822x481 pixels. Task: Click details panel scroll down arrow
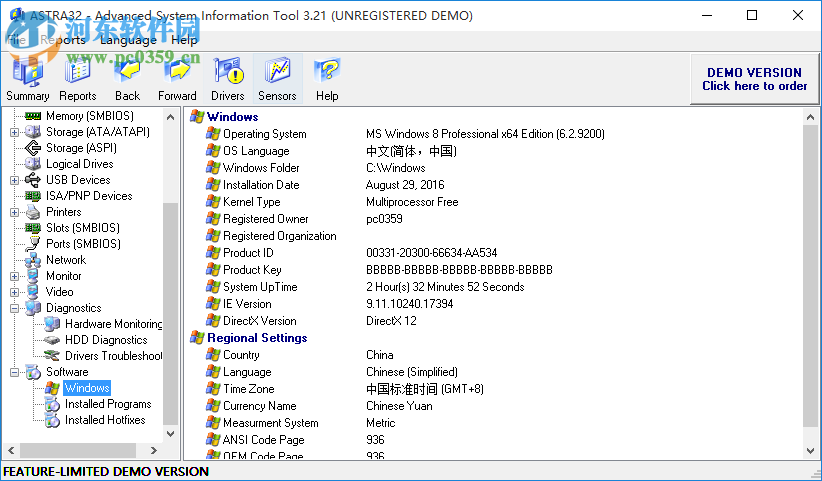[810, 451]
